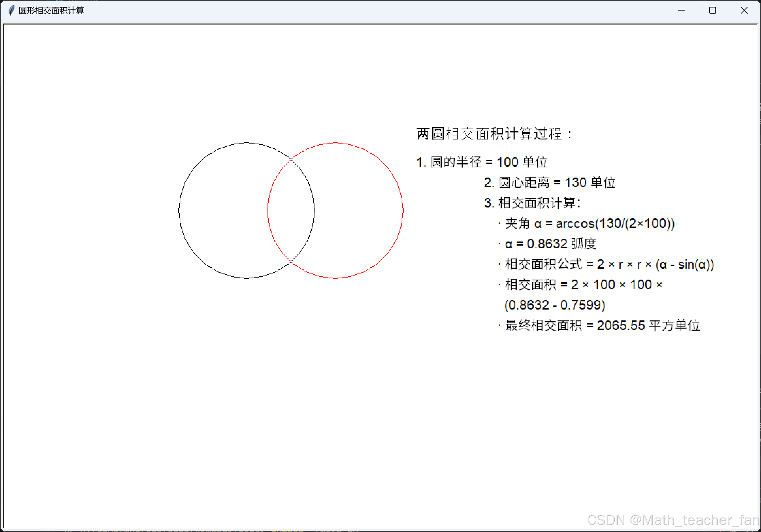761x532 pixels.
Task: Close the 圆形相交面积计算 window
Action: 744,11
